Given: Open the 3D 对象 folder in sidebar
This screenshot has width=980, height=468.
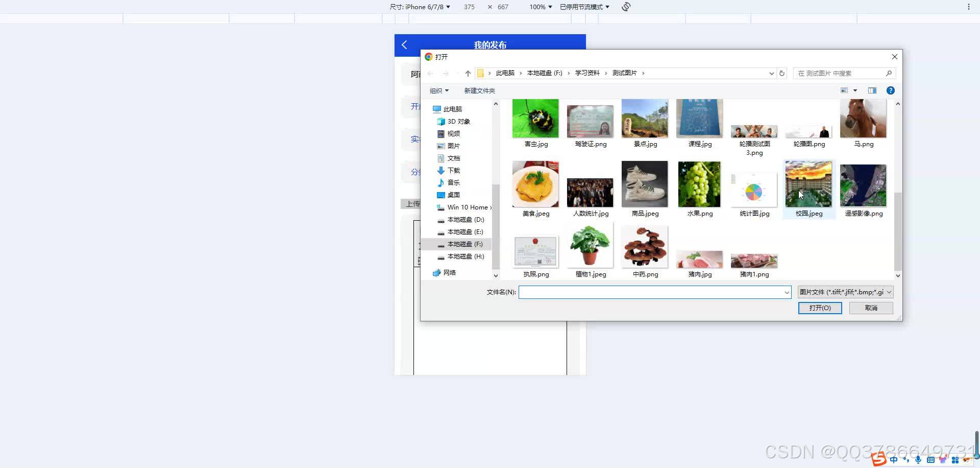Looking at the screenshot, I should tap(457, 121).
